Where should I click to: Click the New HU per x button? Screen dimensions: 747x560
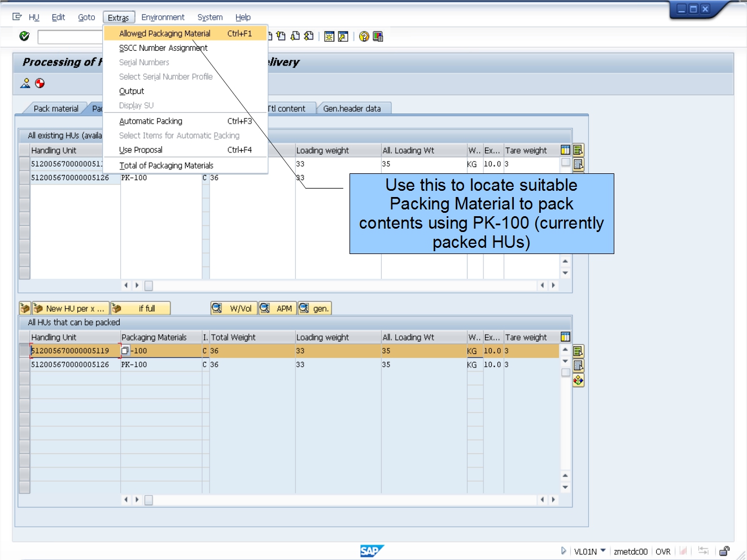point(70,308)
